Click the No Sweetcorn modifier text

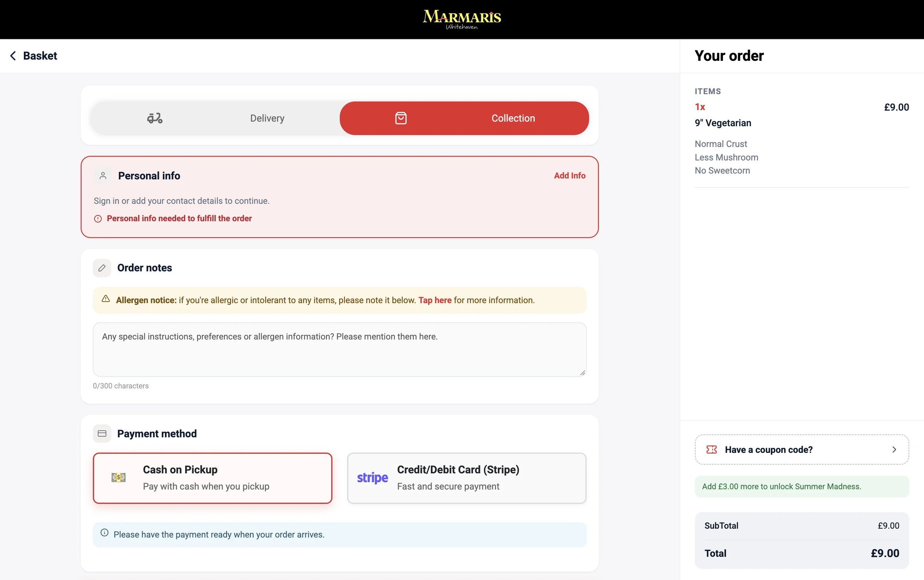pos(722,171)
